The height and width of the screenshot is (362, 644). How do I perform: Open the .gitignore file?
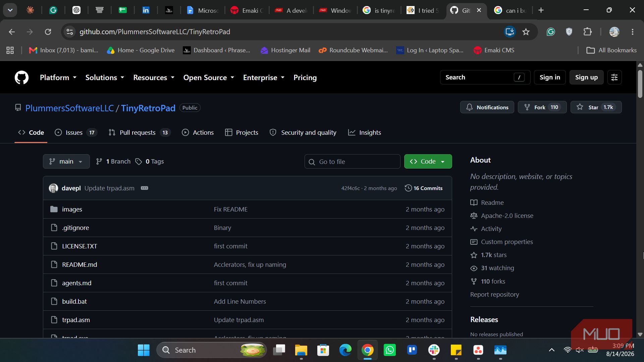[x=75, y=228]
